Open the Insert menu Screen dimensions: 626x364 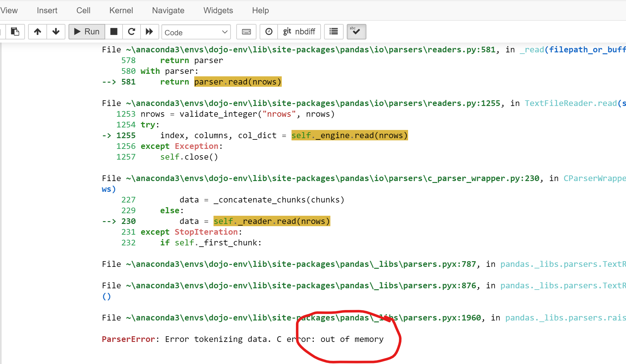[47, 10]
